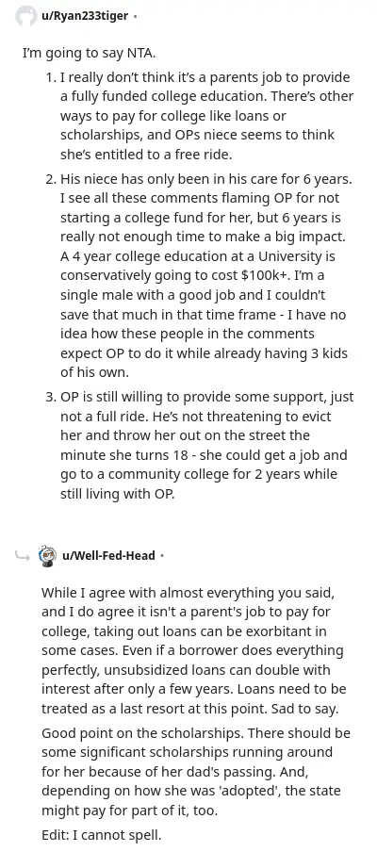Screen dimensions: 377x868
Task: Click the reply paragraph about unsubsidized loans
Action: click(x=194, y=650)
